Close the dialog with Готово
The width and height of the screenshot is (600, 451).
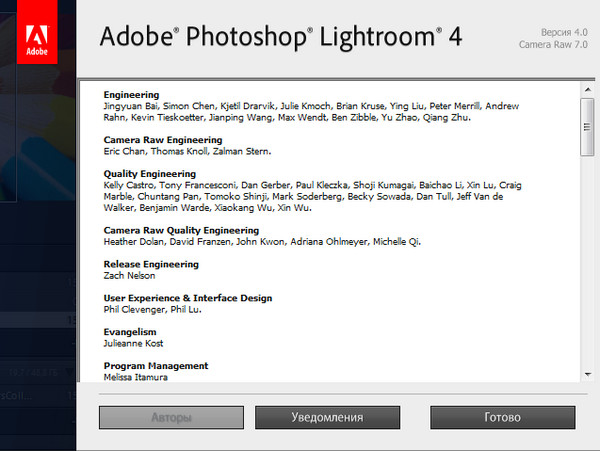tap(502, 417)
